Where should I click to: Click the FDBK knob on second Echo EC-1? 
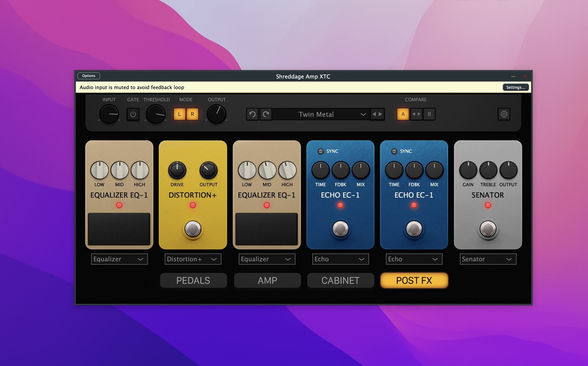coord(414,170)
